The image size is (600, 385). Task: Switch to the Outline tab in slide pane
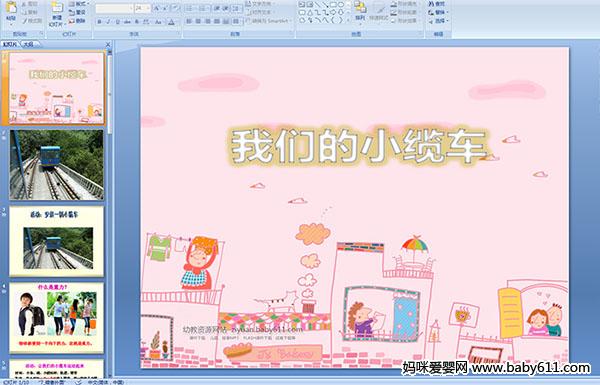28,44
